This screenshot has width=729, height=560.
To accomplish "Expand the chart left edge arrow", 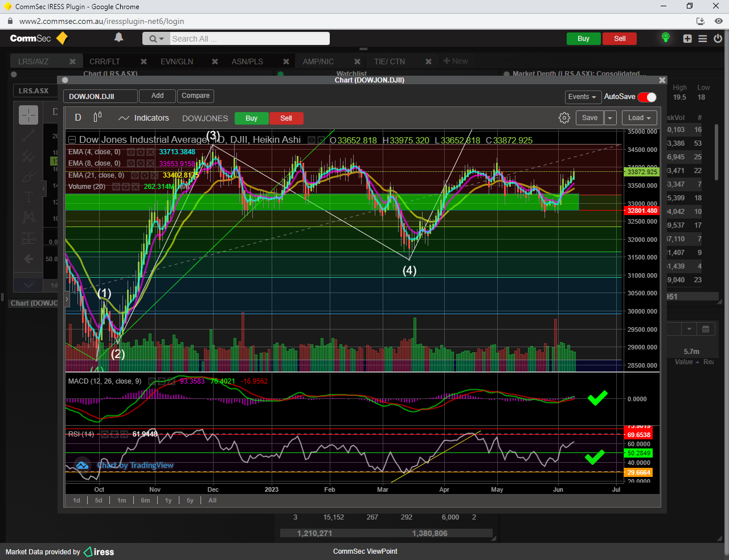I will click(x=67, y=298).
